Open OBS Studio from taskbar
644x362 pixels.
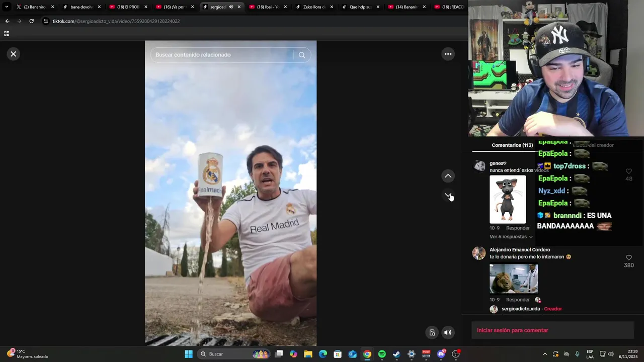click(x=456, y=354)
